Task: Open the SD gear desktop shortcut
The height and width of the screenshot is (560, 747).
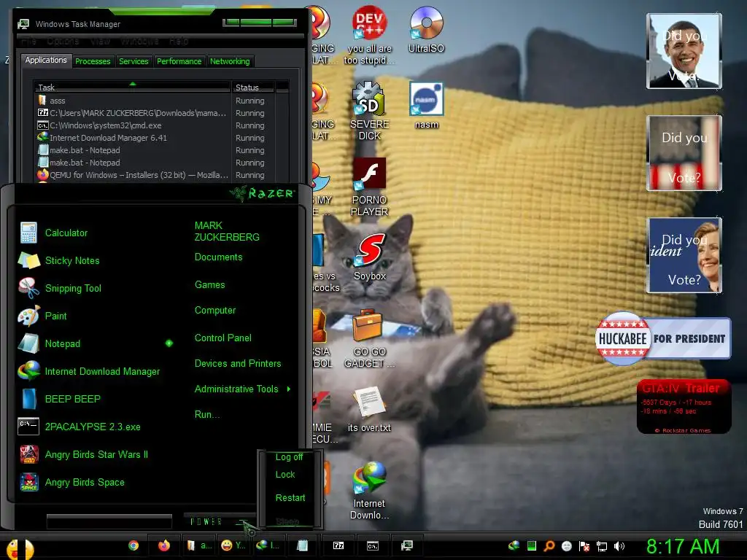Action: 369,111
